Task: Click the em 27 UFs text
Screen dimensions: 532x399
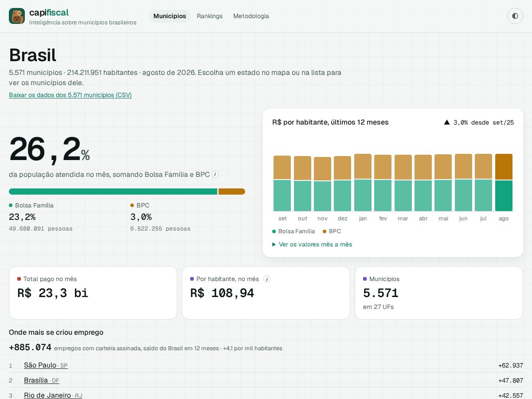Action: (378, 307)
